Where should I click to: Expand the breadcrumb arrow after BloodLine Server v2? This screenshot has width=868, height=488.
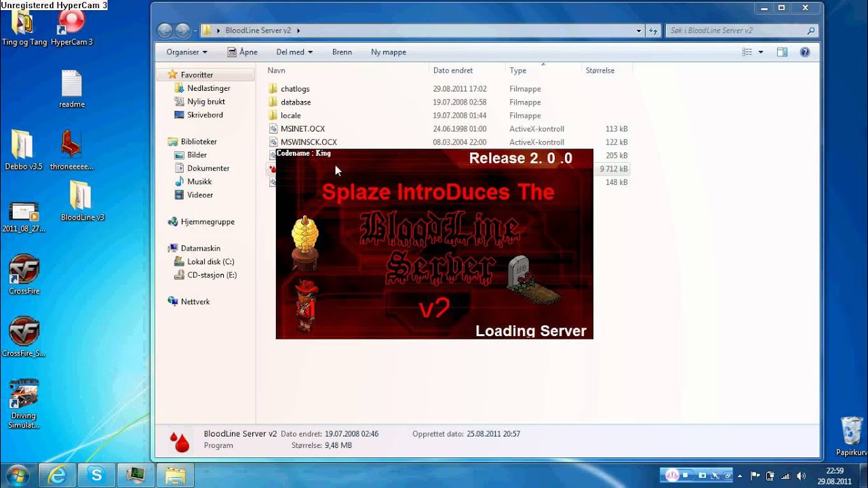click(298, 30)
